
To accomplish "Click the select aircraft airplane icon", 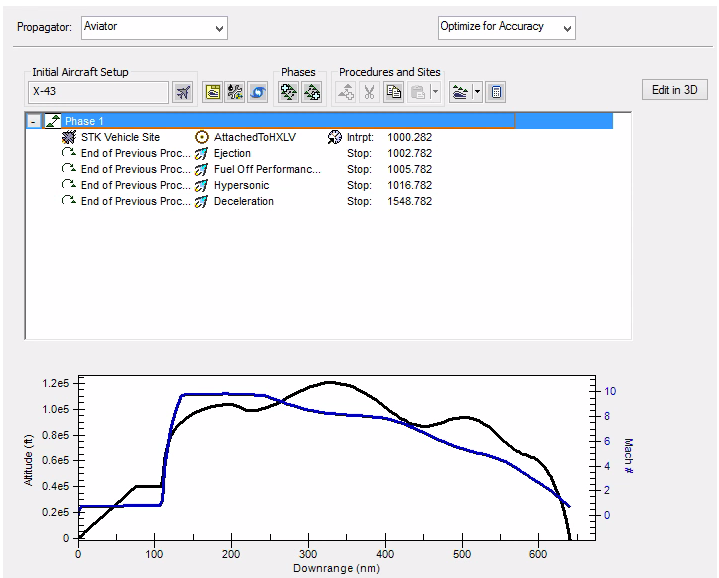I will click(x=182, y=92).
